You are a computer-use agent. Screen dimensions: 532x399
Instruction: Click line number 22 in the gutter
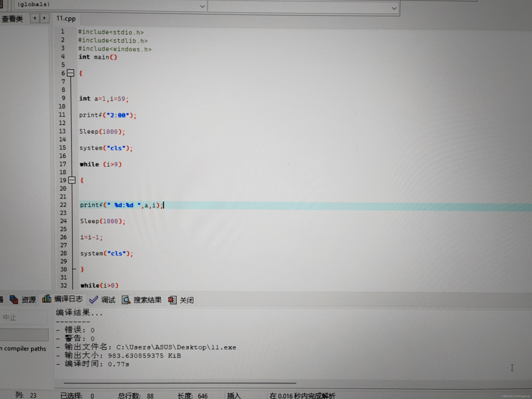[x=63, y=205]
